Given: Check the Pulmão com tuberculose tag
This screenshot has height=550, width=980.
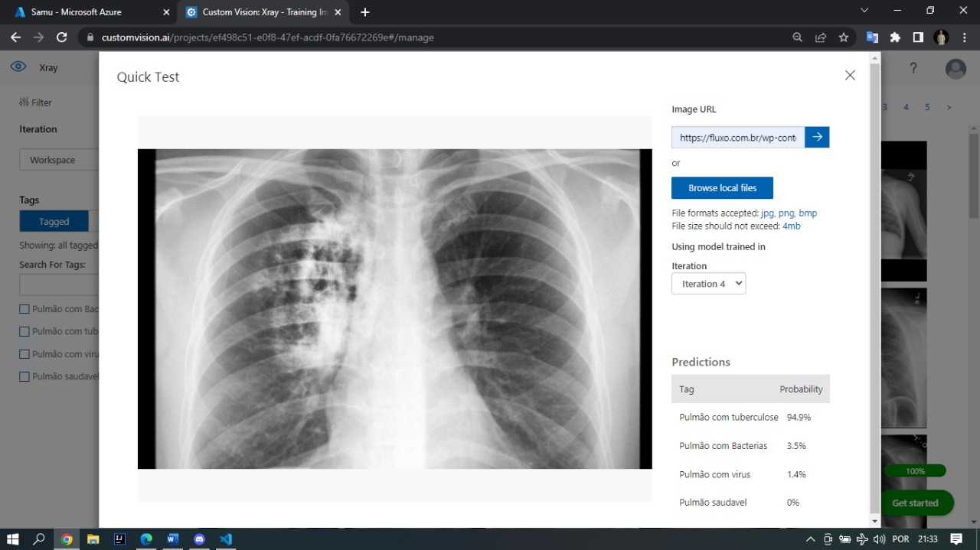Looking at the screenshot, I should 24,331.
